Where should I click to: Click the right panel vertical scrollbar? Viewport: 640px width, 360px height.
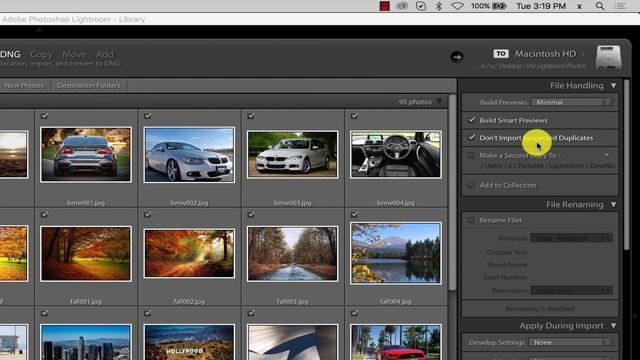pyautogui.click(x=627, y=164)
